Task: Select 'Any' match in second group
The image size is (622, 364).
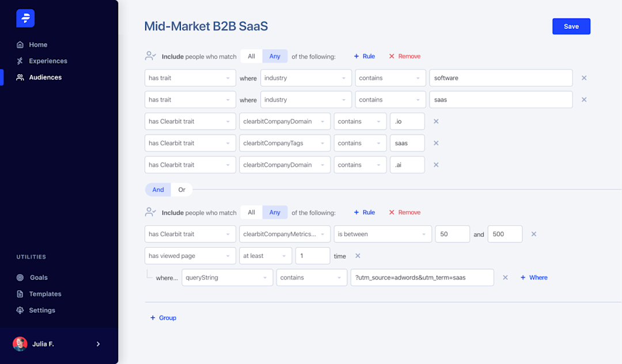Action: [x=275, y=213]
